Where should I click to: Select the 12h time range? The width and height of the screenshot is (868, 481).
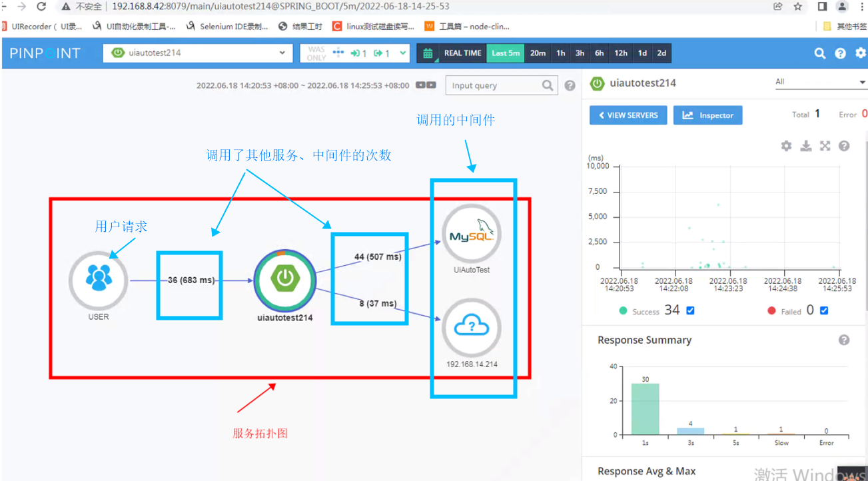coord(621,53)
